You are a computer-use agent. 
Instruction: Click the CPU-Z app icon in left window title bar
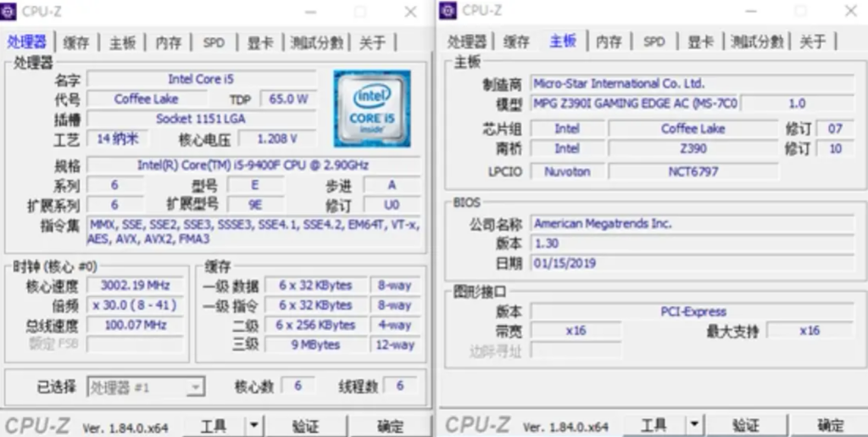[8, 11]
